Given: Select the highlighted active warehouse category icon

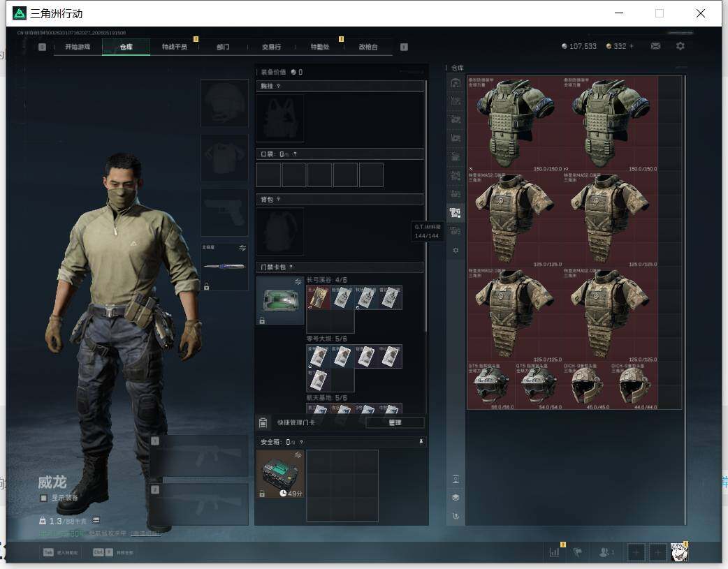Looking at the screenshot, I should coord(456,212).
